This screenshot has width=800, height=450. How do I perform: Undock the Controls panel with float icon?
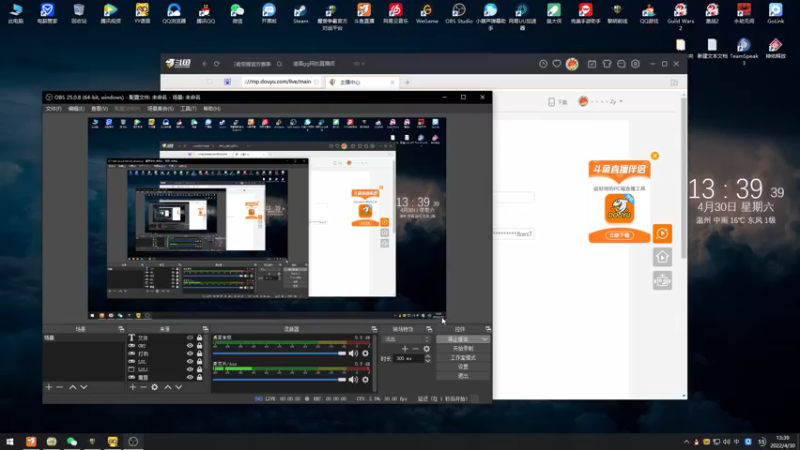pos(488,329)
